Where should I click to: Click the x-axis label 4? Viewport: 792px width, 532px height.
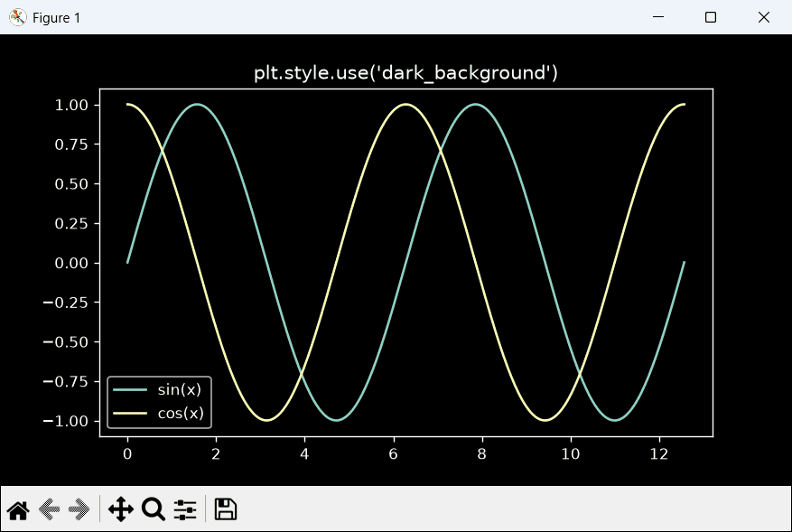[x=304, y=453]
